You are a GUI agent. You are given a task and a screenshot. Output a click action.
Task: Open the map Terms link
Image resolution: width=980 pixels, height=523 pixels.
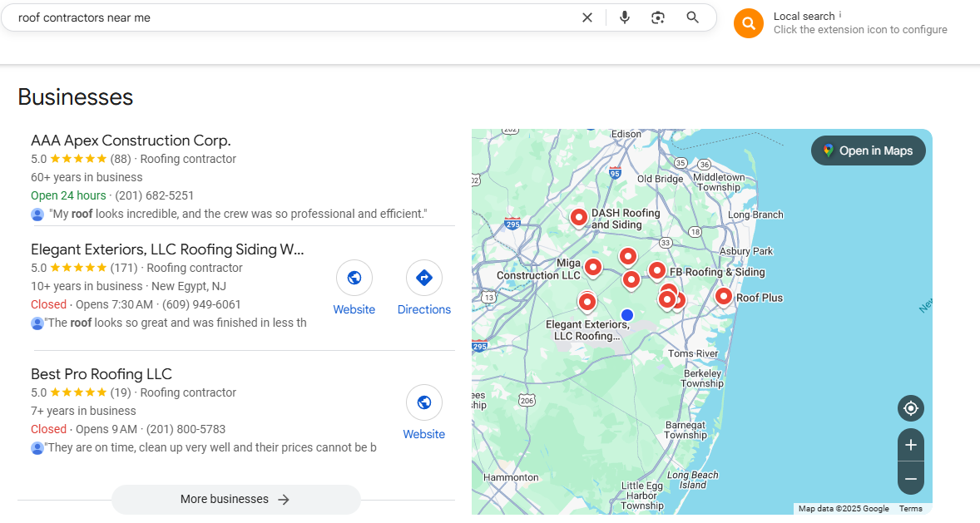tap(911, 509)
